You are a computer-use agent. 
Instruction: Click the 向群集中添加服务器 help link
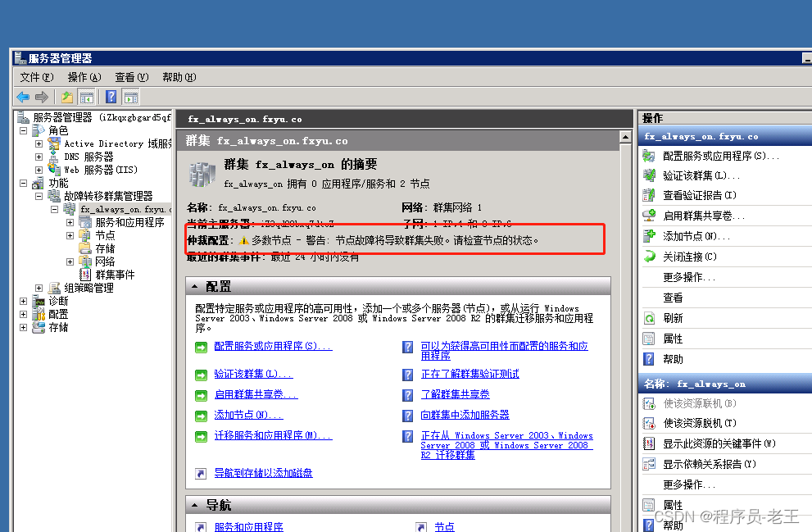pos(465,415)
